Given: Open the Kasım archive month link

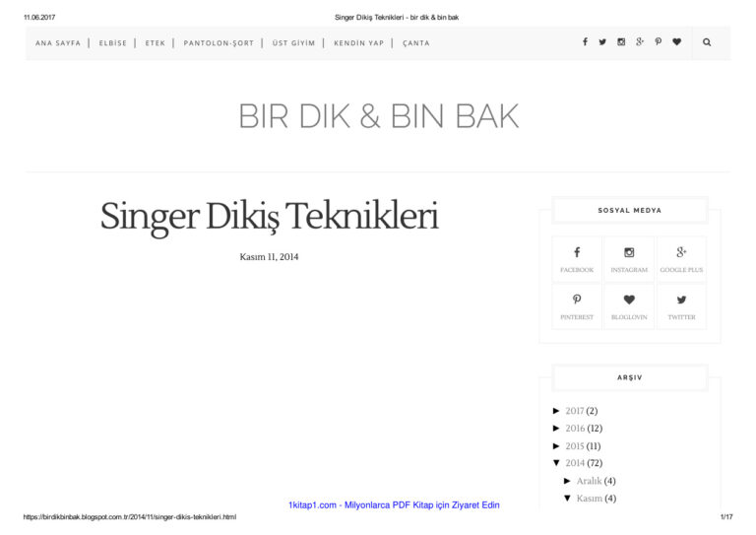Looking at the screenshot, I should pos(590,499).
